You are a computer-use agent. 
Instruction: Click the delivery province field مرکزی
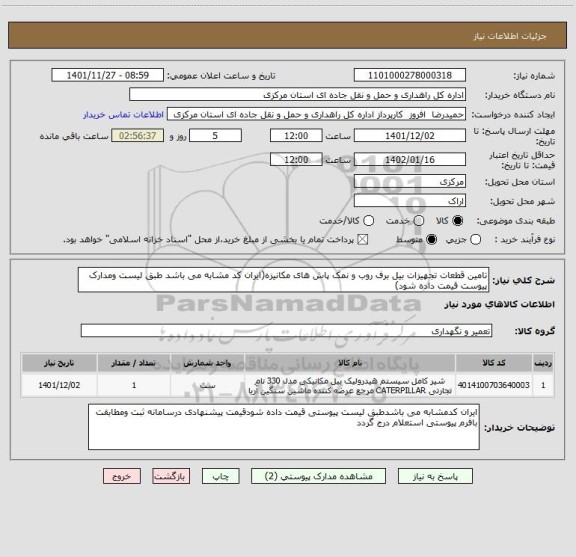pyautogui.click(x=410, y=182)
